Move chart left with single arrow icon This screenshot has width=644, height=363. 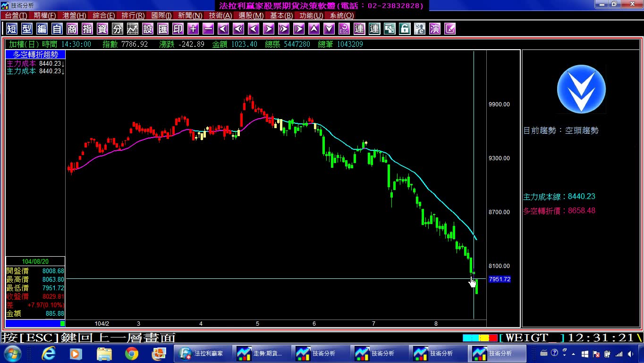[254, 29]
